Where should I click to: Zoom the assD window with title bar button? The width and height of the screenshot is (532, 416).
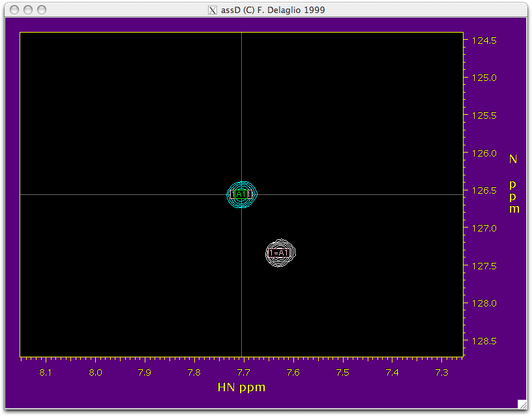[x=42, y=10]
